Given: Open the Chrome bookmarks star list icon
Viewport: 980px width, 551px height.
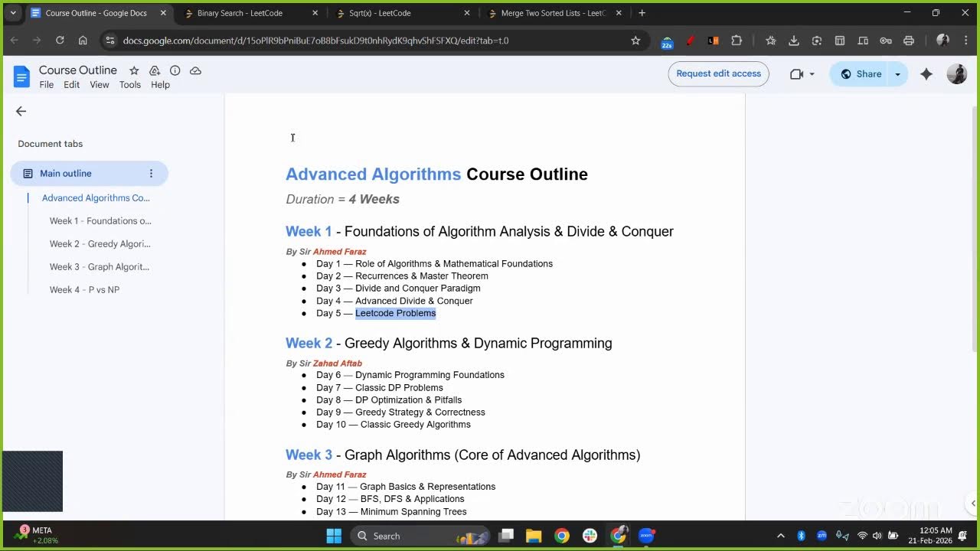Looking at the screenshot, I should (771, 41).
